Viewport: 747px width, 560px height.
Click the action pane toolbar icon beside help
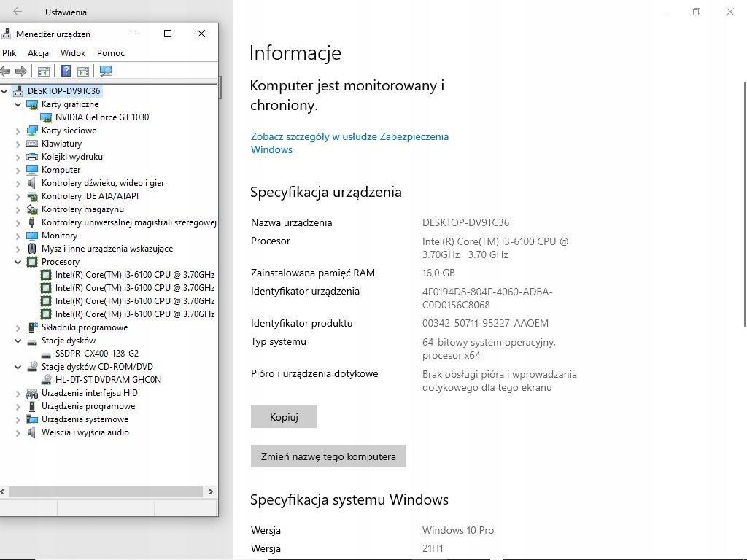[83, 71]
